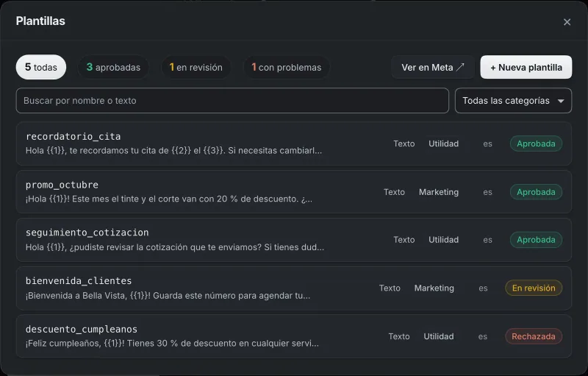
Task: Click 'Utilidad' label in seguimiento_cotizacion row
Action: click(443, 240)
